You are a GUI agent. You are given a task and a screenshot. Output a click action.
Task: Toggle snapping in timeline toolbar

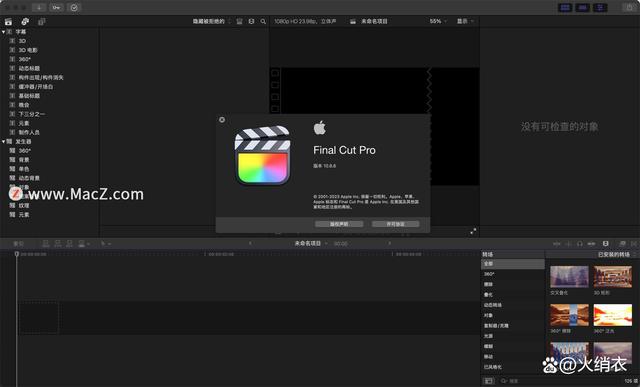[591, 244]
